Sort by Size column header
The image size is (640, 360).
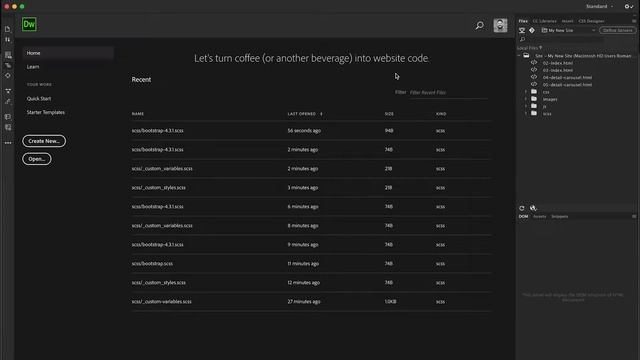[389, 114]
